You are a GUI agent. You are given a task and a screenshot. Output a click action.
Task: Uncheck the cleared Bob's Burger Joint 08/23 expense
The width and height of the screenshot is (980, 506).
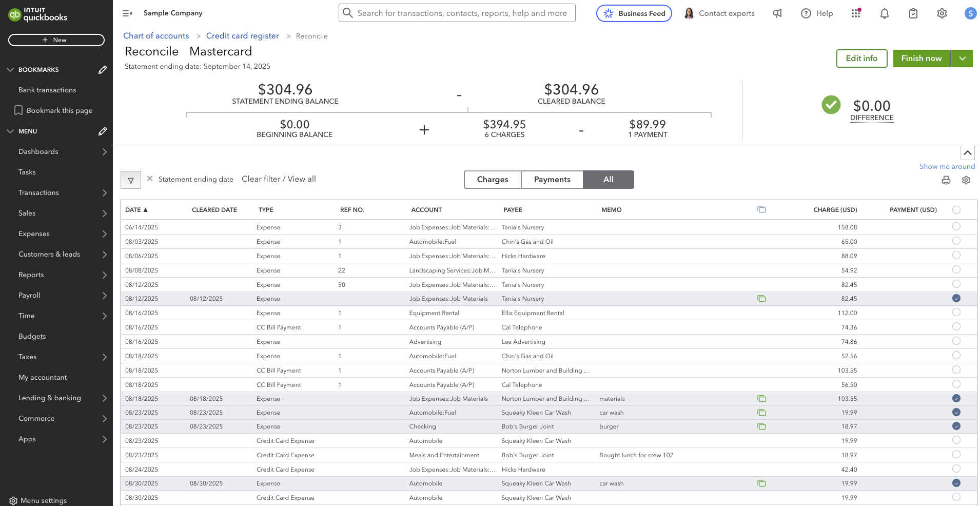(x=956, y=426)
